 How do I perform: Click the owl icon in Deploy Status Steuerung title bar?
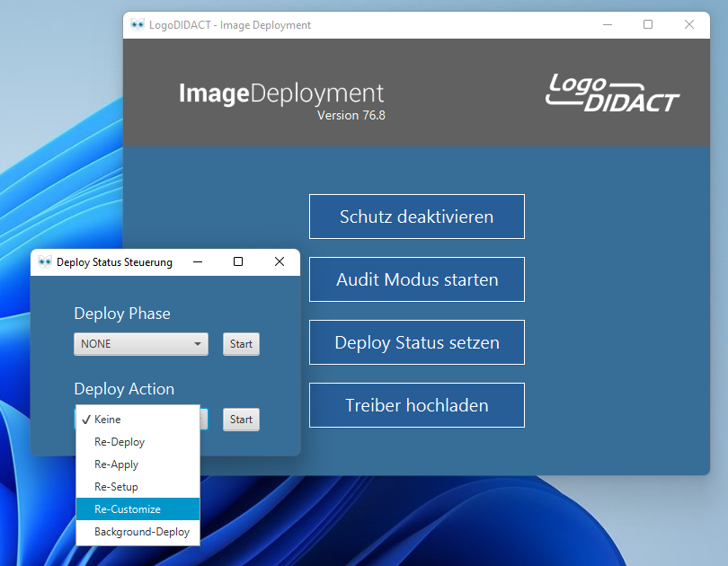[x=45, y=262]
